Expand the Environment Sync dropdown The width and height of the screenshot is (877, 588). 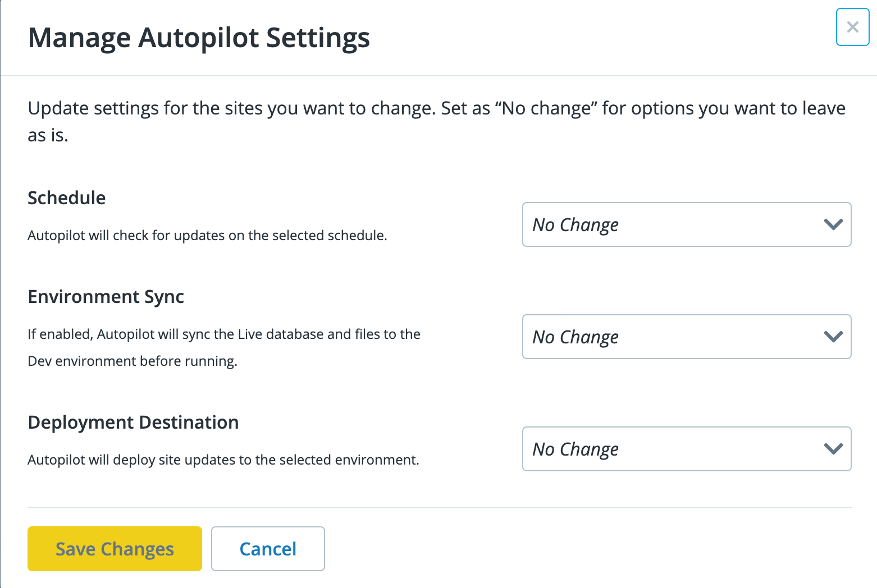point(686,337)
